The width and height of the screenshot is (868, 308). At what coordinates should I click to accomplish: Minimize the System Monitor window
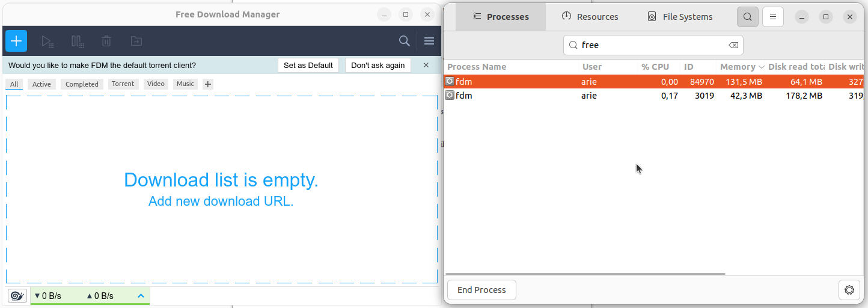coord(802,17)
